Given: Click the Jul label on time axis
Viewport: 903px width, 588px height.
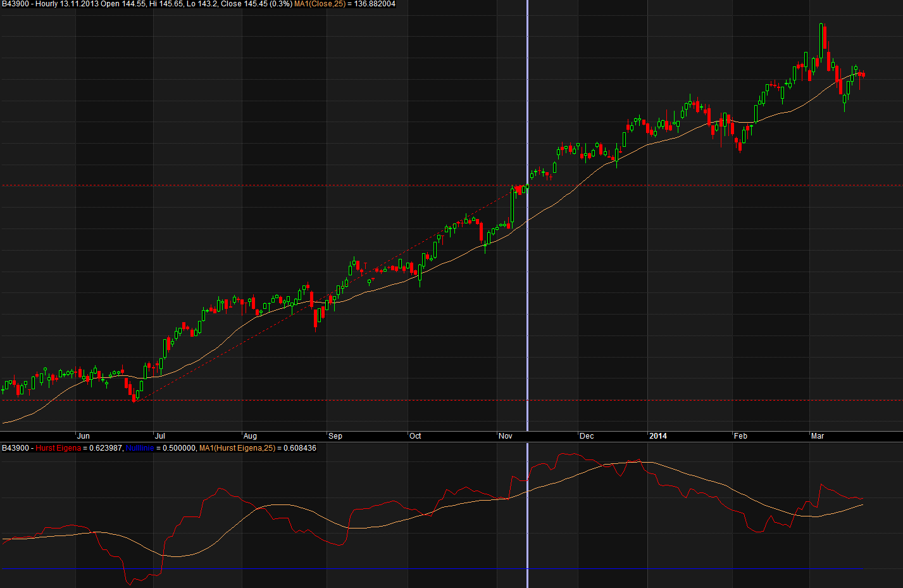Looking at the screenshot, I should (161, 436).
